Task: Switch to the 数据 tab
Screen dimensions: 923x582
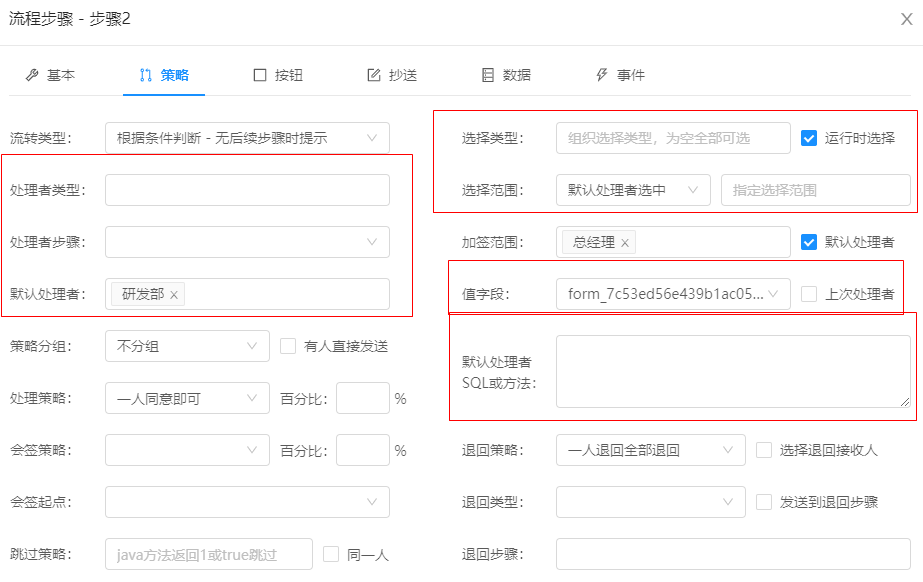Action: point(507,75)
